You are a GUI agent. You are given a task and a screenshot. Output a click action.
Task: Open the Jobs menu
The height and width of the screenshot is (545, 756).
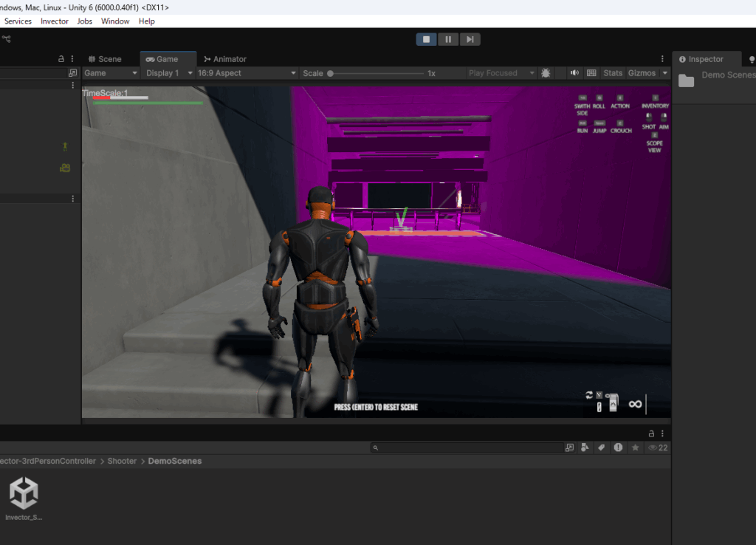(x=85, y=21)
